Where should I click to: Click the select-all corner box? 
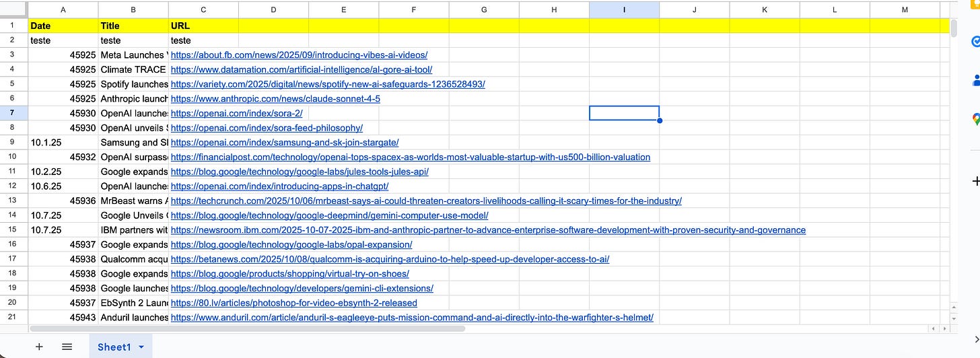coord(13,9)
